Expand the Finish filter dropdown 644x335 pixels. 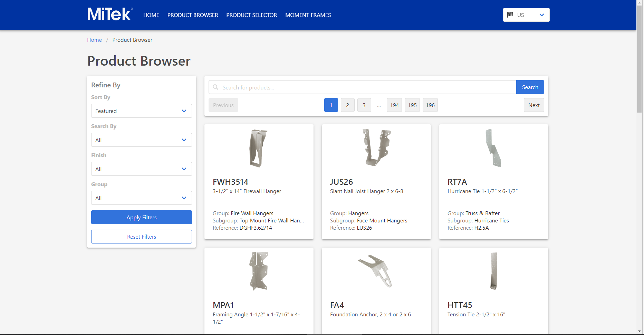coord(141,169)
